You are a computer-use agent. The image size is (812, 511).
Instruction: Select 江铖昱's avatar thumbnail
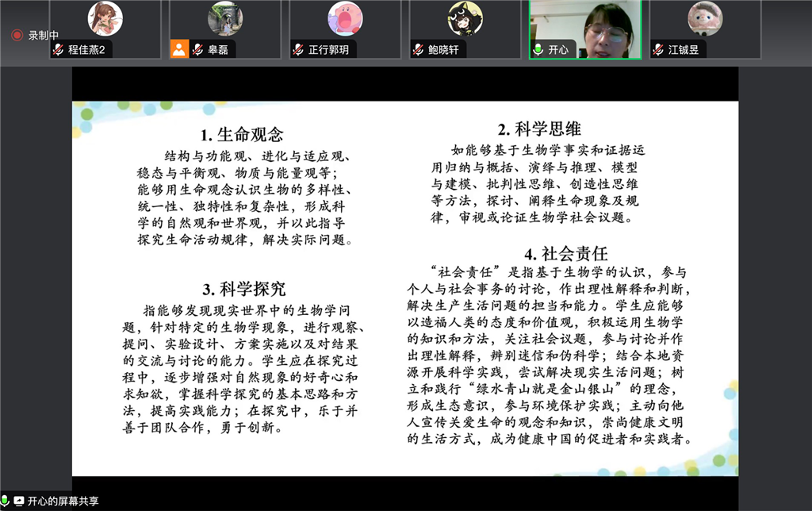(x=705, y=19)
